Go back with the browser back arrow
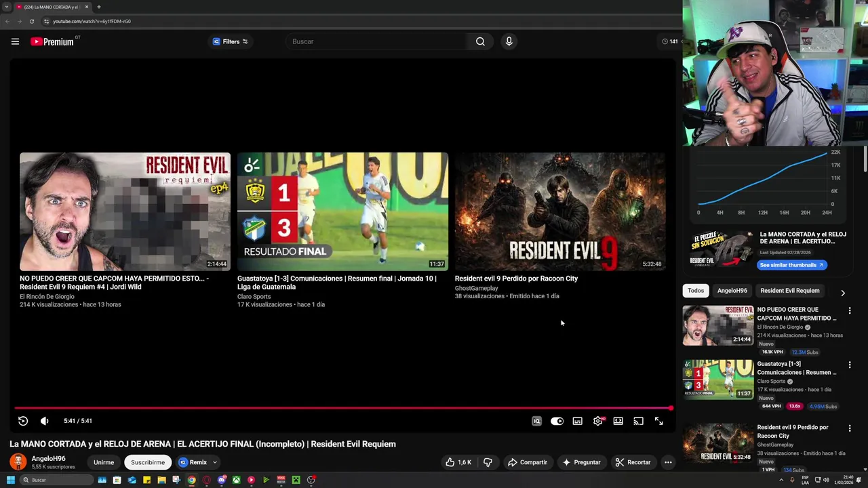868x488 pixels. pos(7,21)
